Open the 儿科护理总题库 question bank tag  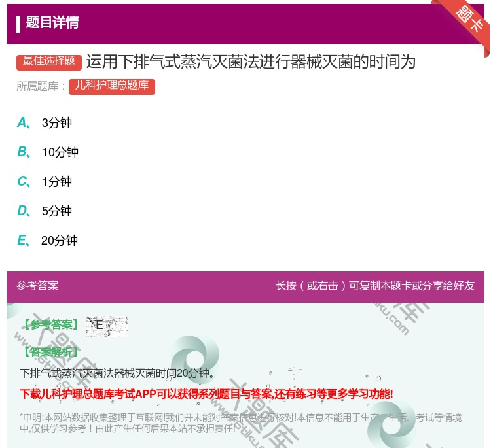pos(112,86)
